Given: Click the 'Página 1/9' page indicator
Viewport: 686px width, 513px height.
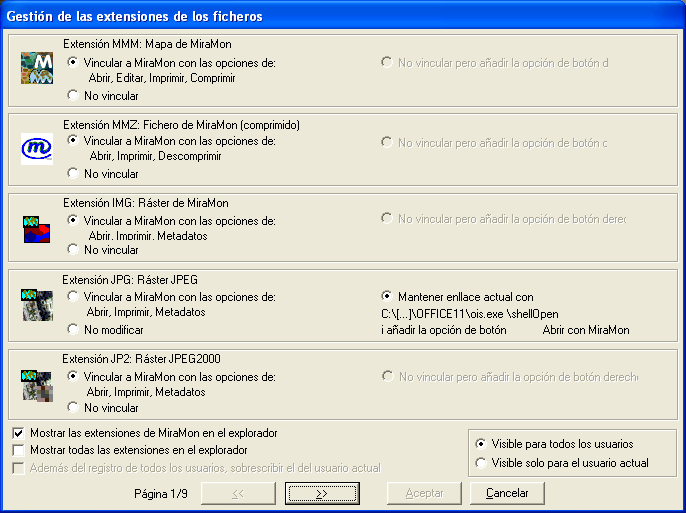Looking at the screenshot, I should click(x=161, y=494).
